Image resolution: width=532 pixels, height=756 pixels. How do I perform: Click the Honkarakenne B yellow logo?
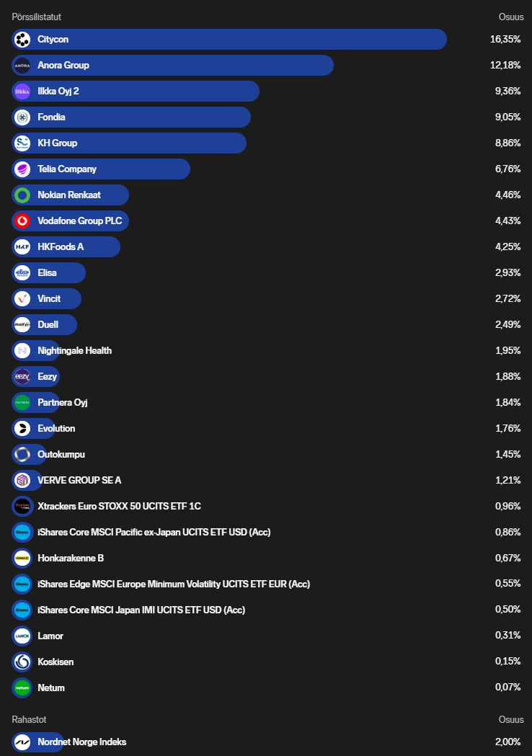pyautogui.click(x=22, y=559)
